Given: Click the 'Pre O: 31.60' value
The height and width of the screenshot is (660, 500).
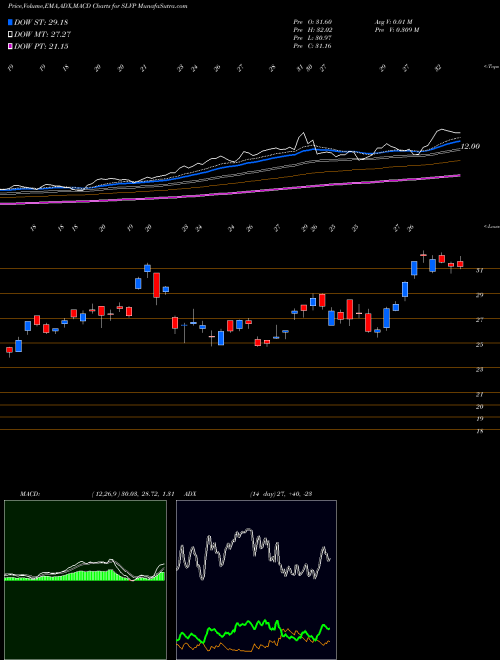Looking at the screenshot, I should click(313, 22).
